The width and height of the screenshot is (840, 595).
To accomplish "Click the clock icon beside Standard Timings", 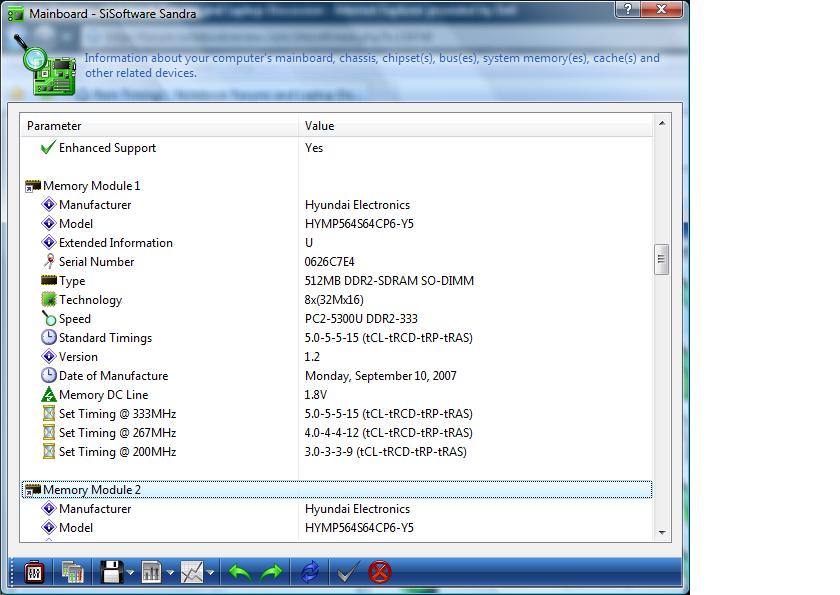I will click(49, 337).
